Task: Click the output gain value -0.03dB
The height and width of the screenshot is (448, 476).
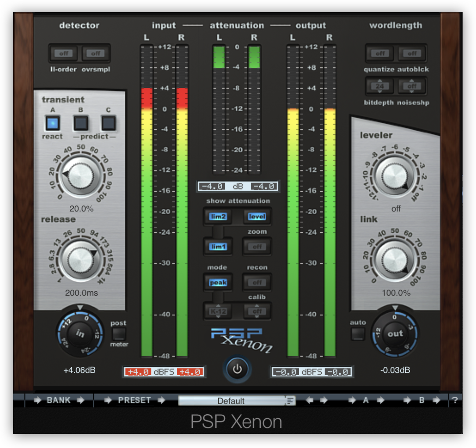Action: 395,370
